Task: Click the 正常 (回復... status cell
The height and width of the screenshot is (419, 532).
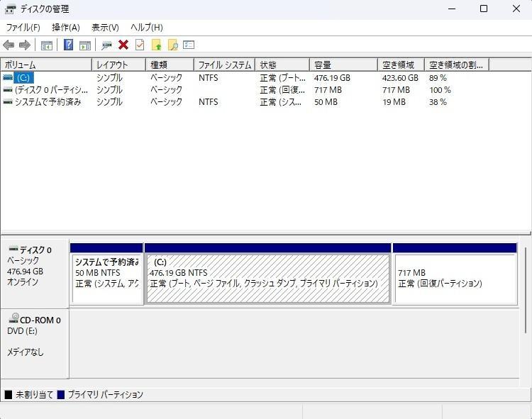Action: (x=282, y=90)
